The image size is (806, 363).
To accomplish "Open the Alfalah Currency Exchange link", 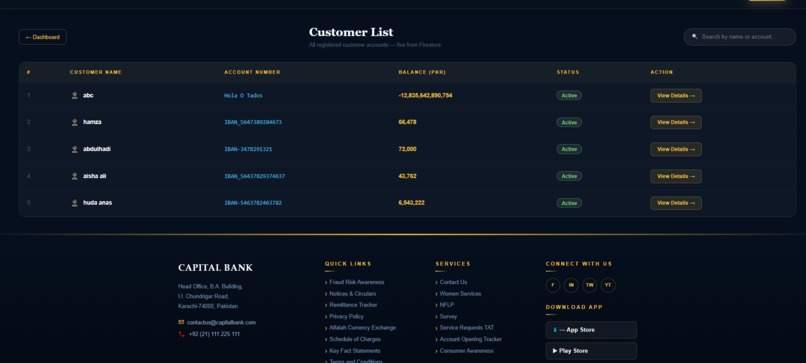I will pos(362,328).
